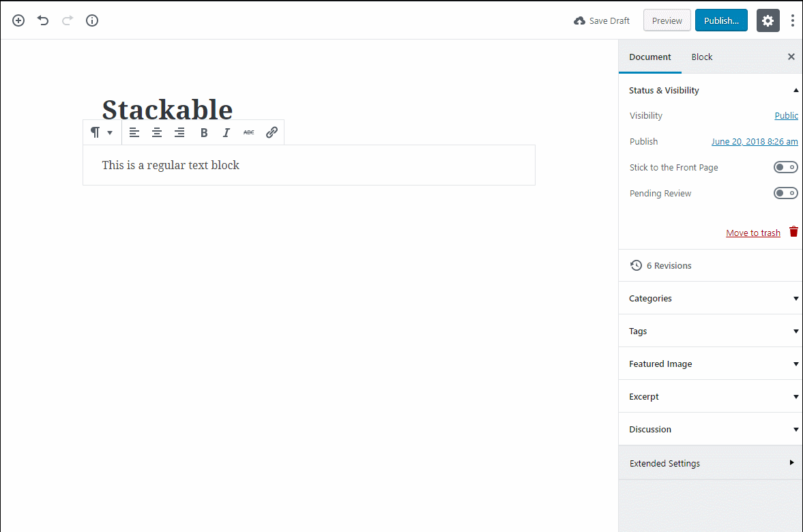Insert a link using the chain icon
The height and width of the screenshot is (532, 803).
point(272,132)
